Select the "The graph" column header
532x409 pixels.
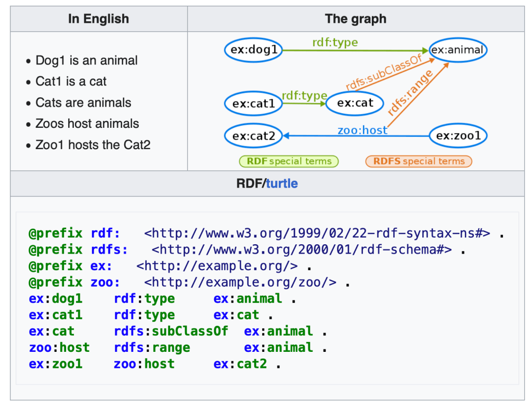coord(356,19)
